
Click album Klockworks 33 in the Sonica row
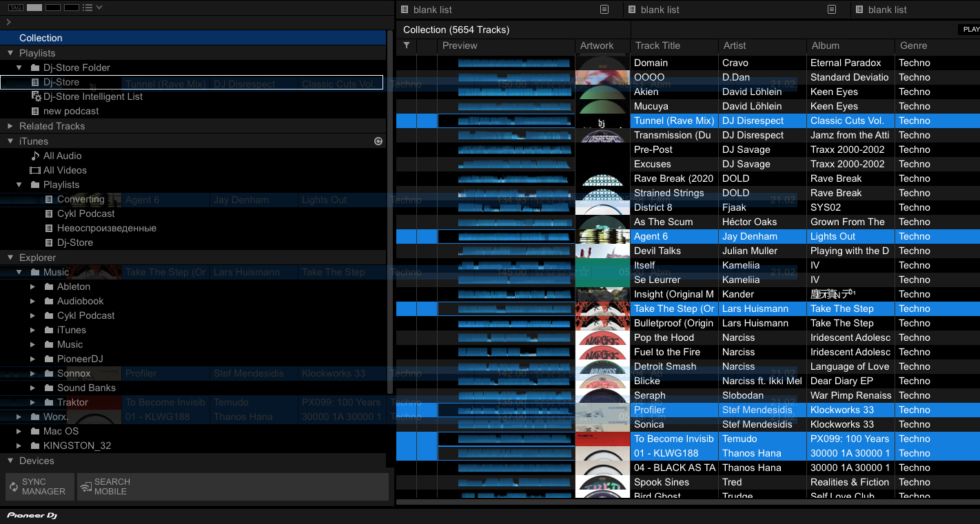click(842, 424)
